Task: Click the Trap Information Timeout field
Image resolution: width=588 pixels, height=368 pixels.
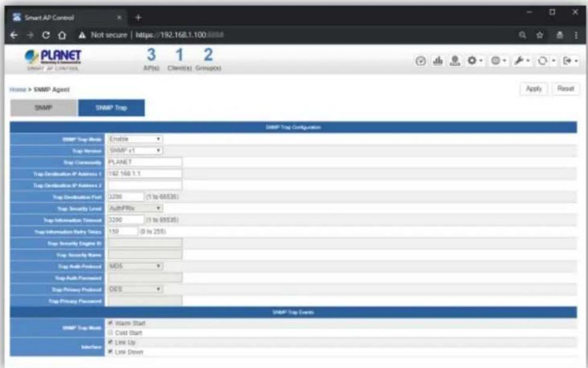Action: [126, 220]
